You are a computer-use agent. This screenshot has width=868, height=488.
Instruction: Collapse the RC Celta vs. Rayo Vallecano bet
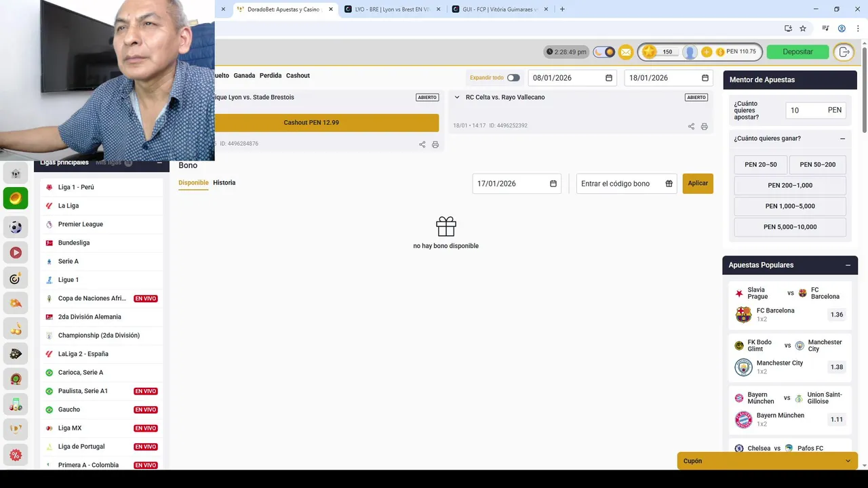[x=457, y=98]
